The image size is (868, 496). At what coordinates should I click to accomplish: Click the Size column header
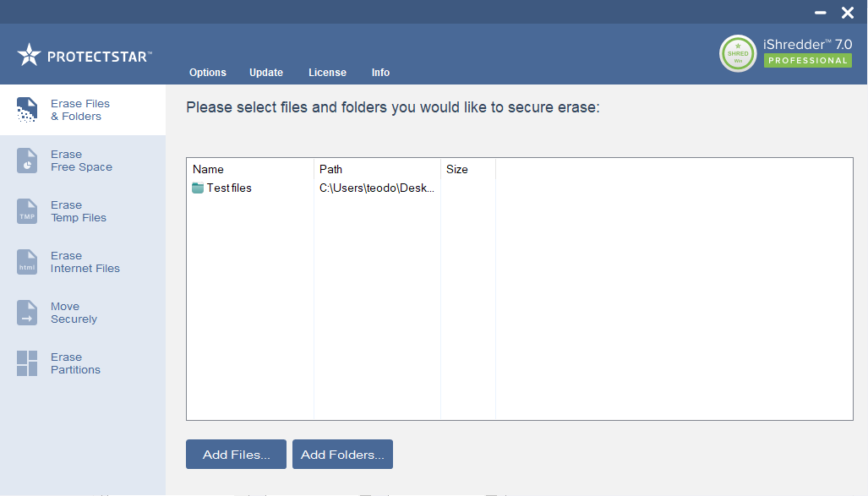456,170
